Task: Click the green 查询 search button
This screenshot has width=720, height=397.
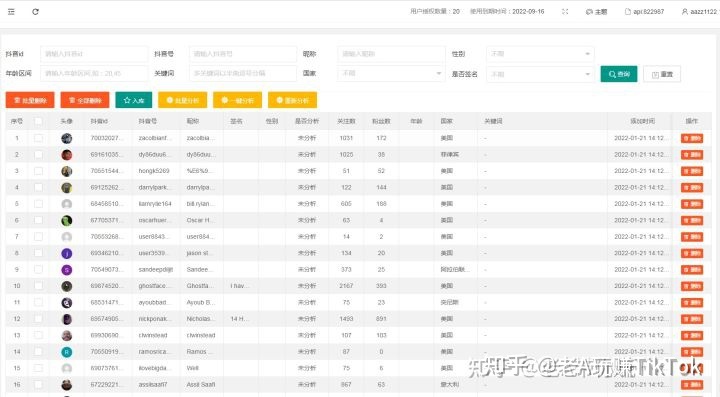Action: click(x=619, y=74)
